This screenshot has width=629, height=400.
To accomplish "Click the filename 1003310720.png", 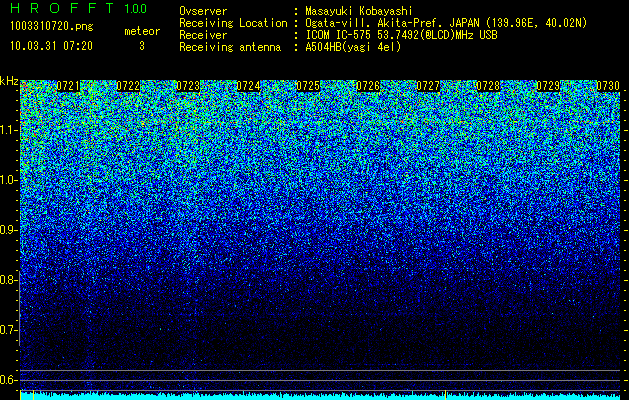I will click(52, 26).
